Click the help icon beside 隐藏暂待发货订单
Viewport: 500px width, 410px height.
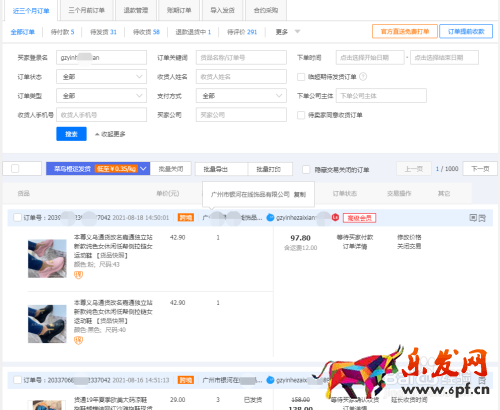[x=363, y=77]
